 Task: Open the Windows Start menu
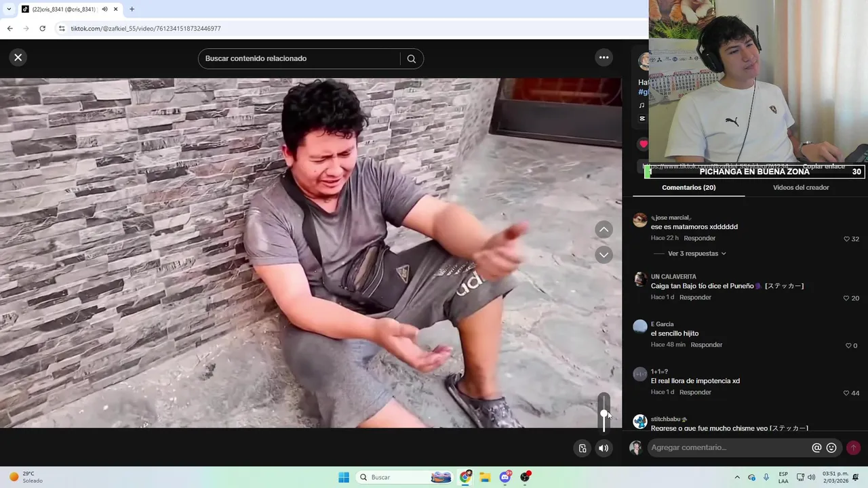pyautogui.click(x=344, y=477)
